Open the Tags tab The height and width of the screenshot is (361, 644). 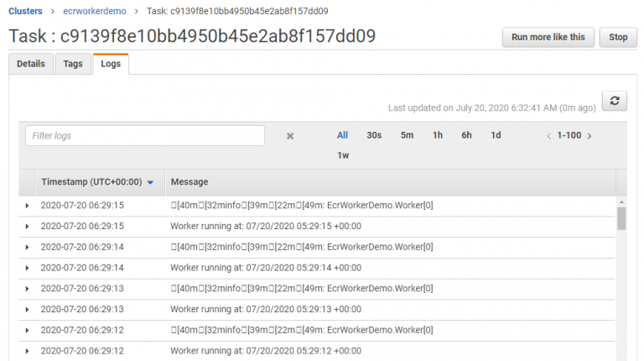click(x=73, y=64)
